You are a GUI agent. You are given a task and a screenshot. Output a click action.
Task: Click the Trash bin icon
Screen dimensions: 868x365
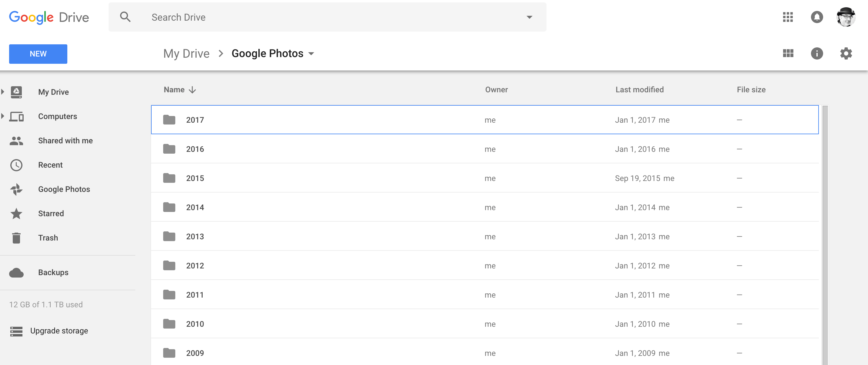[16, 238]
